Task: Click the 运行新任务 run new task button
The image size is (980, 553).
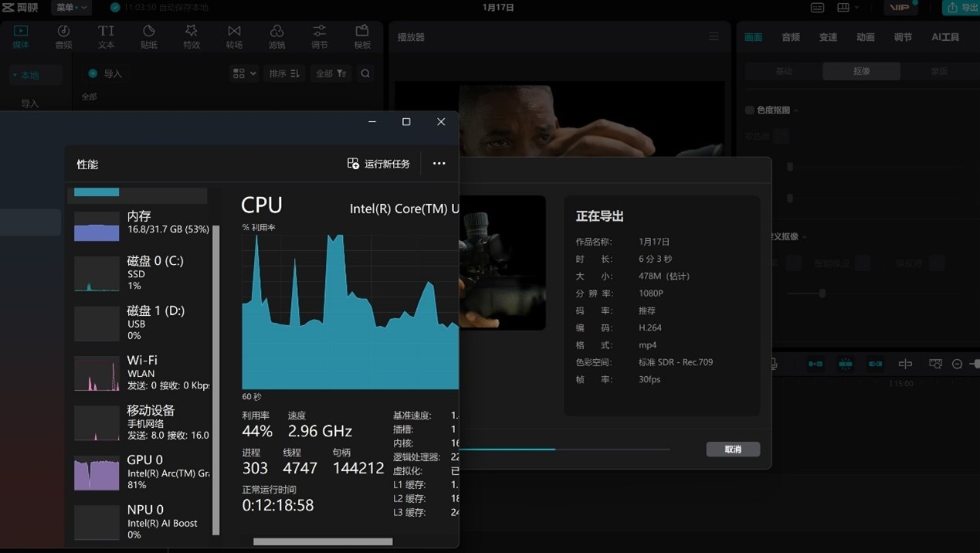Action: tap(379, 164)
